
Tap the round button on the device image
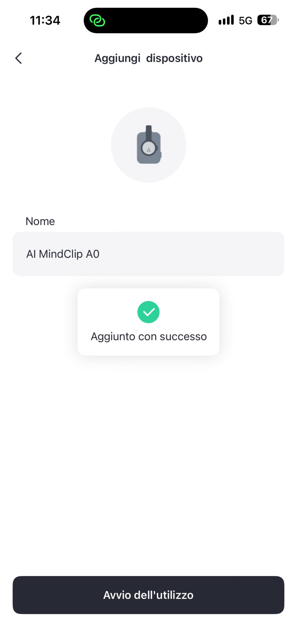click(148, 148)
